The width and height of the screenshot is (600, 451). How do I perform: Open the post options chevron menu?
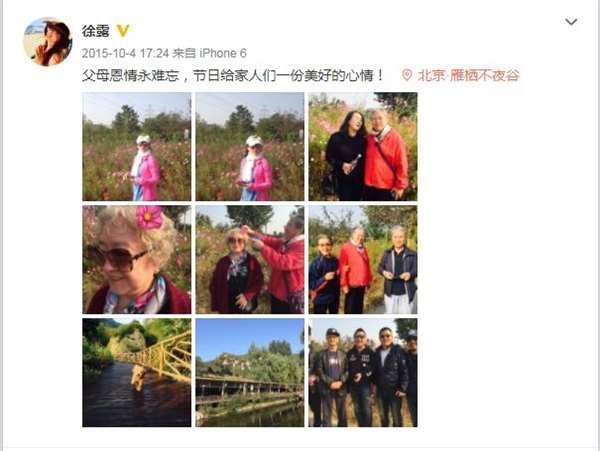point(571,22)
